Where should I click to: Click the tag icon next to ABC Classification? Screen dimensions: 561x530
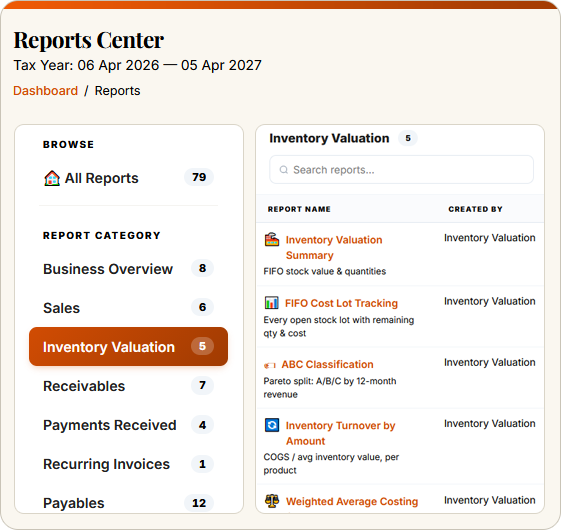(270, 365)
